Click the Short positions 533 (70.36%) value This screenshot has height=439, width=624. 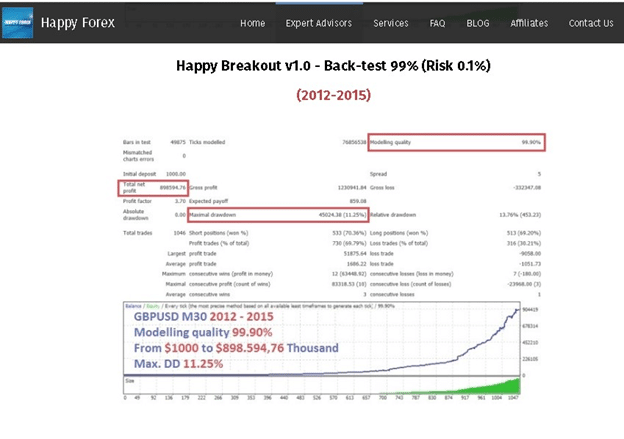349,233
